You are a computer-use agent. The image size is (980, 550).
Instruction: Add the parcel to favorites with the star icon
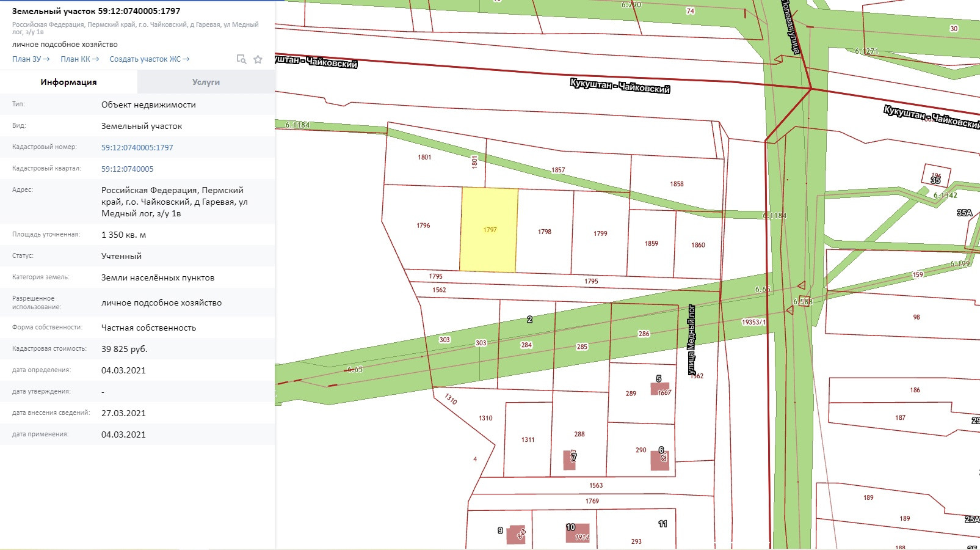click(x=258, y=59)
